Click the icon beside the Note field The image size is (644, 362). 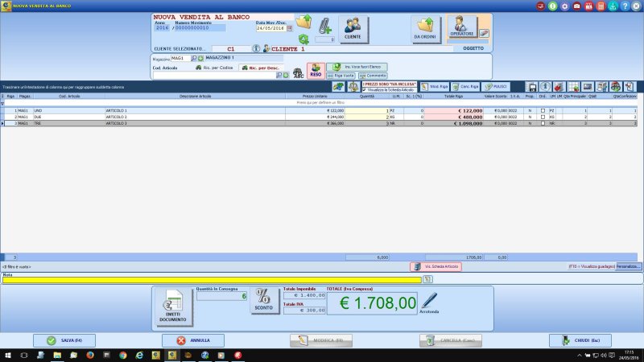[427, 279]
